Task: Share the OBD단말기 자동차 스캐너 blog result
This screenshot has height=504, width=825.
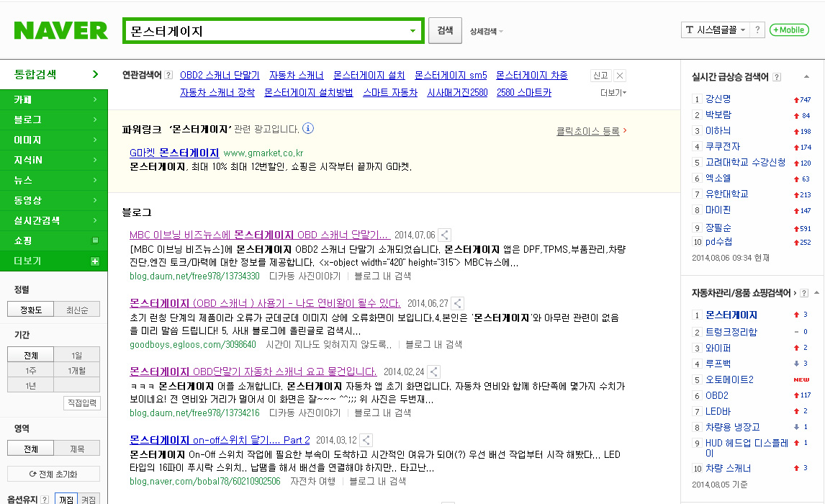Action: 434,372
